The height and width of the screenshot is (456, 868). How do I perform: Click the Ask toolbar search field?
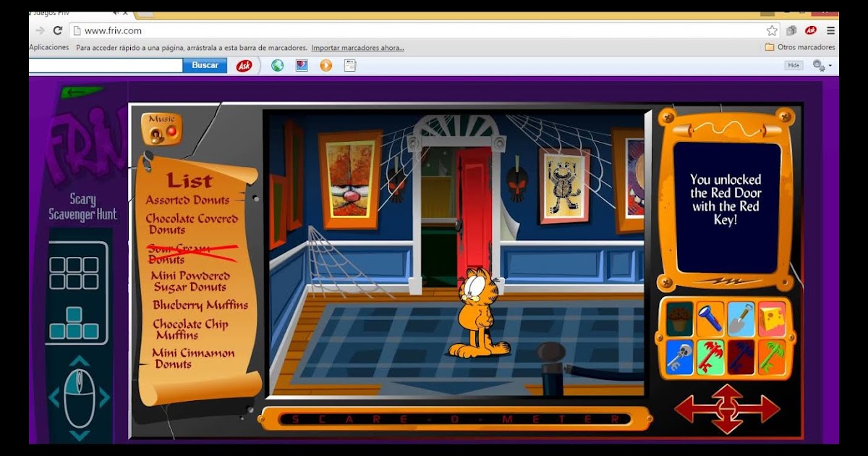point(106,65)
